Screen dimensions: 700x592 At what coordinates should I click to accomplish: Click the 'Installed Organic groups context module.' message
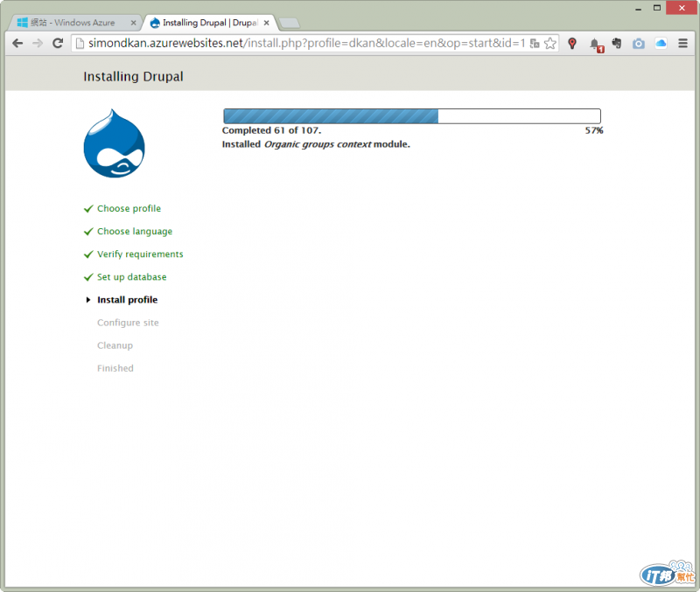pos(316,144)
